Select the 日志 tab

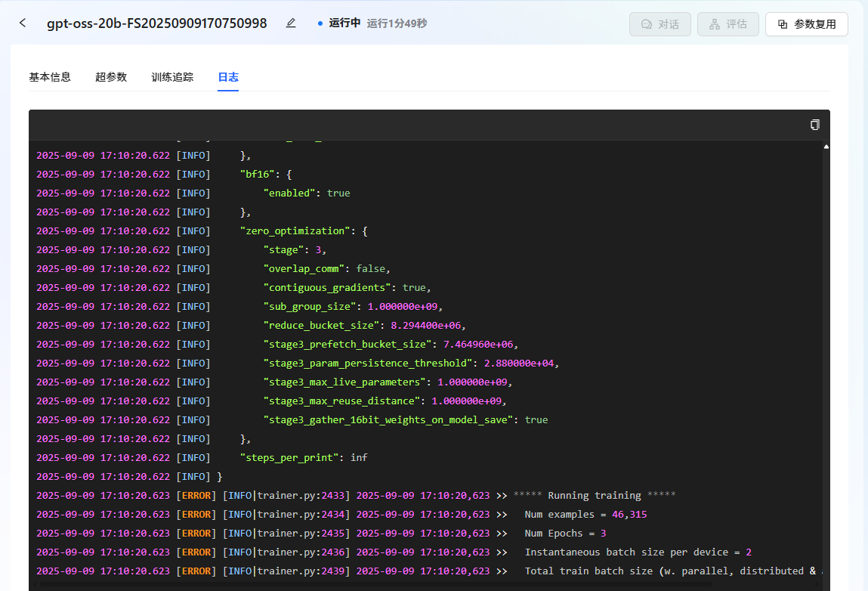[228, 77]
